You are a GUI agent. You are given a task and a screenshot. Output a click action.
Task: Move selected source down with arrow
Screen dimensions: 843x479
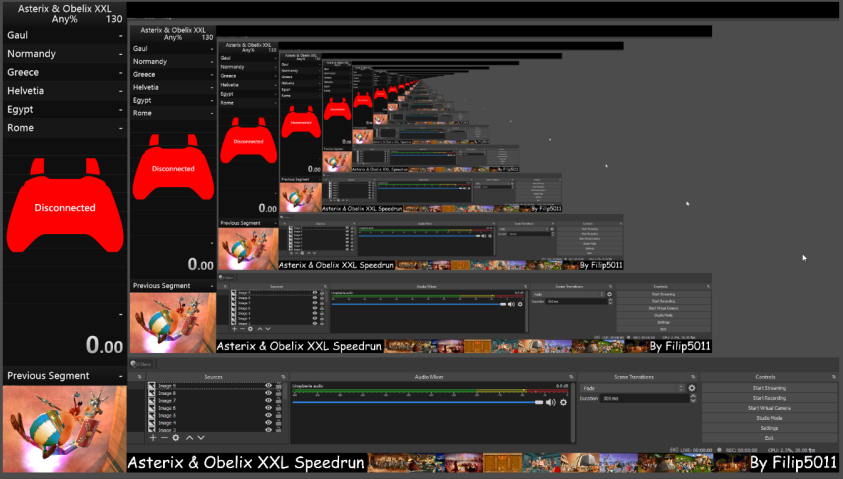tap(201, 438)
